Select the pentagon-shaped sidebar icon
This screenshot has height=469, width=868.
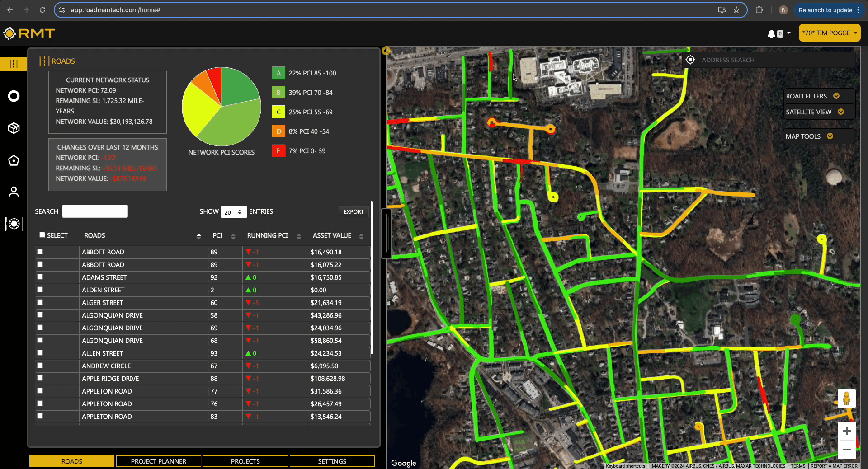pyautogui.click(x=14, y=160)
